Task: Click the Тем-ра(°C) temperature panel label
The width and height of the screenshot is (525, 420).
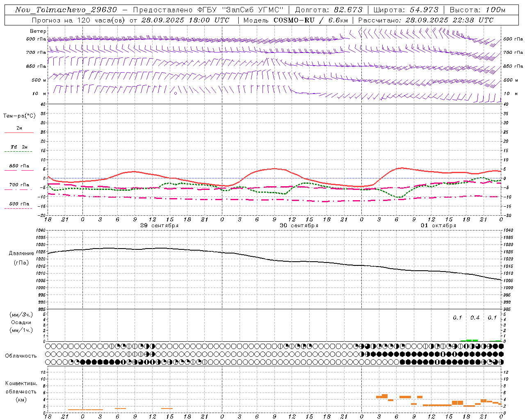Action: pyautogui.click(x=19, y=116)
